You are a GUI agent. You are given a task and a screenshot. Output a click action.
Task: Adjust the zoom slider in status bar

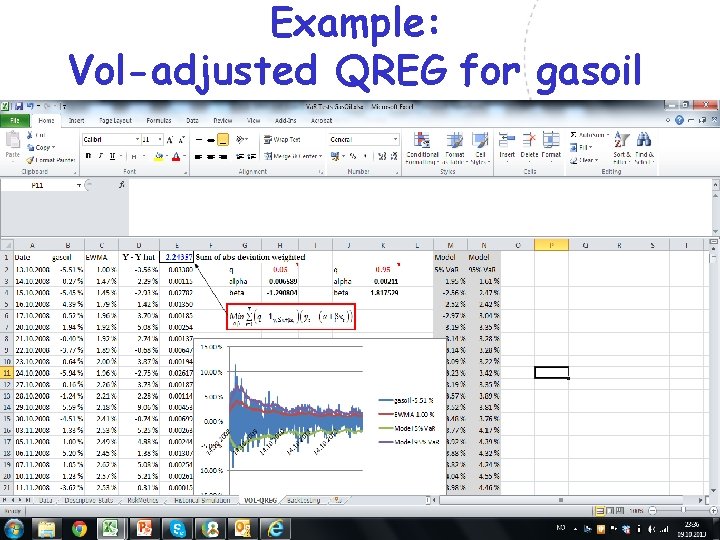pos(683,510)
